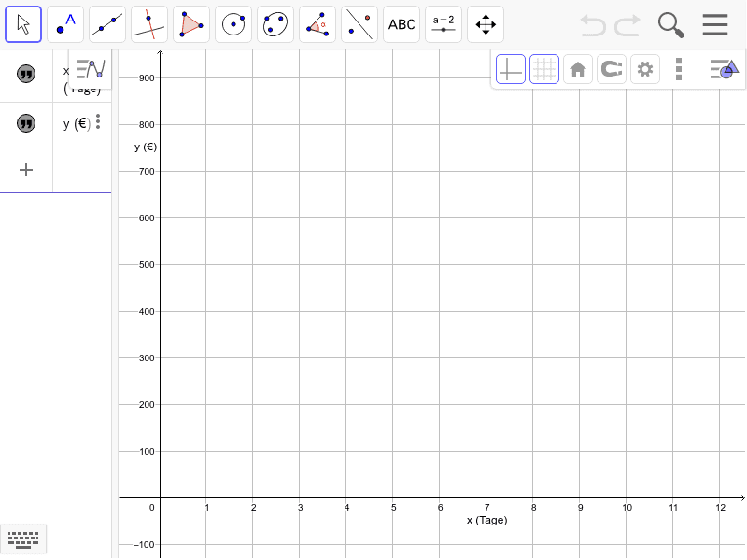This screenshot has width=747, height=560.
Task: Open the three-dot view options menu
Action: (x=679, y=69)
